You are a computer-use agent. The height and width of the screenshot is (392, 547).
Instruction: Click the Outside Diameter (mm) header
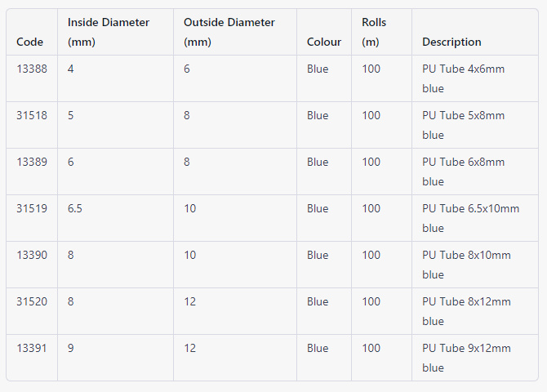coord(229,32)
